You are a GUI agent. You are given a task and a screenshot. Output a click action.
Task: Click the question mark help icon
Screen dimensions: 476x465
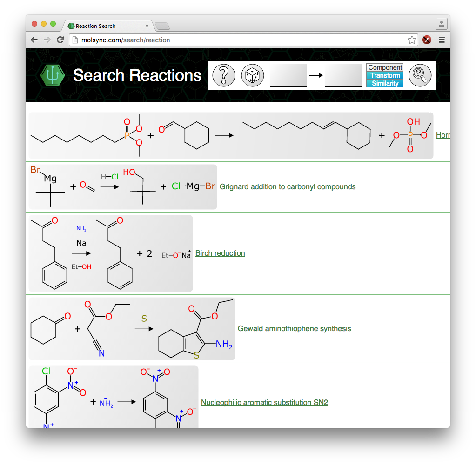coord(223,75)
